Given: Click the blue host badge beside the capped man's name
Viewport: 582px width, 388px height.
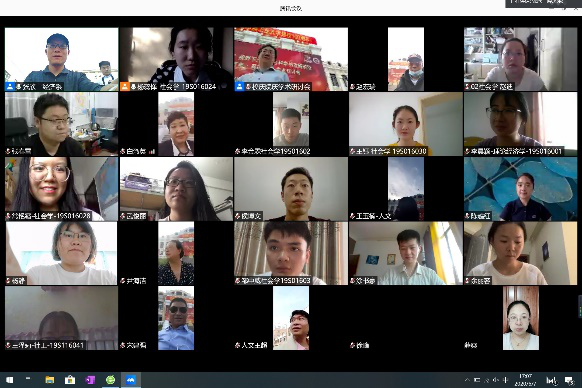Looking at the screenshot, I should click(x=10, y=87).
